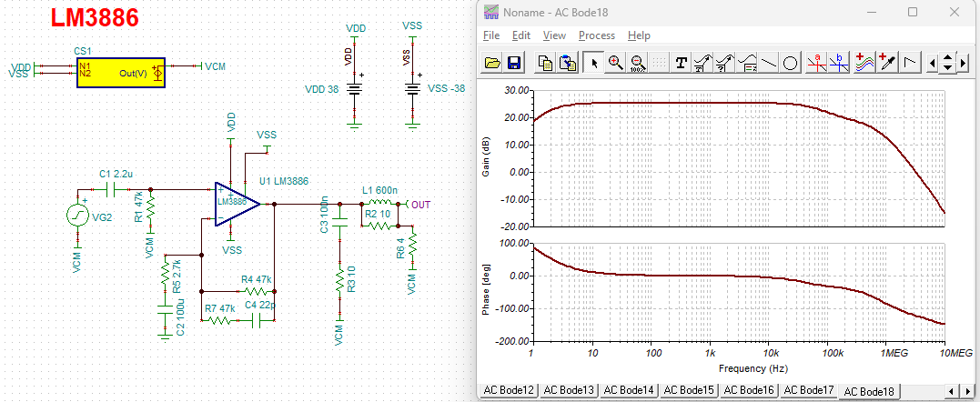Activate the Zoom in magnifier tool
The width and height of the screenshot is (980, 402).
tap(616, 63)
